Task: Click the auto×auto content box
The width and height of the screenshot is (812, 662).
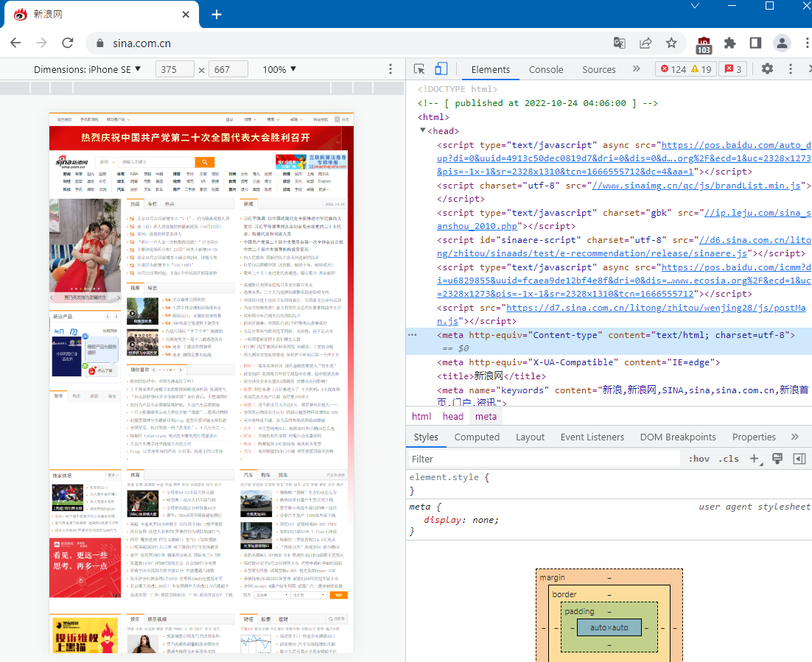Action: pyautogui.click(x=609, y=627)
